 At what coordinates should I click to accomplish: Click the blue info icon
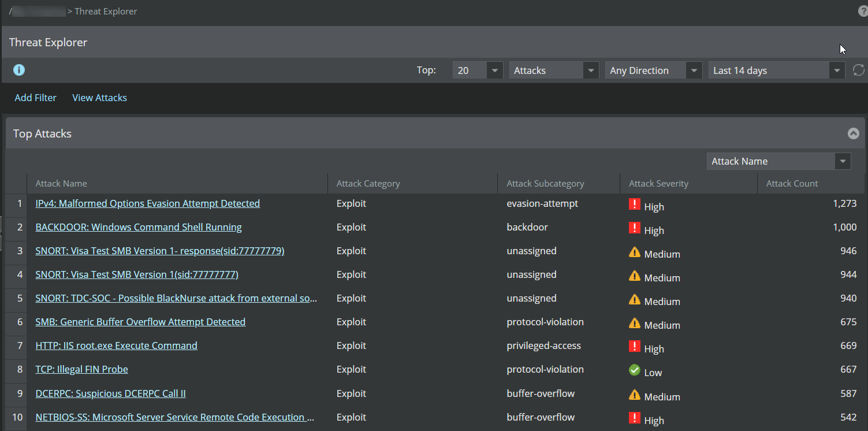coord(19,70)
